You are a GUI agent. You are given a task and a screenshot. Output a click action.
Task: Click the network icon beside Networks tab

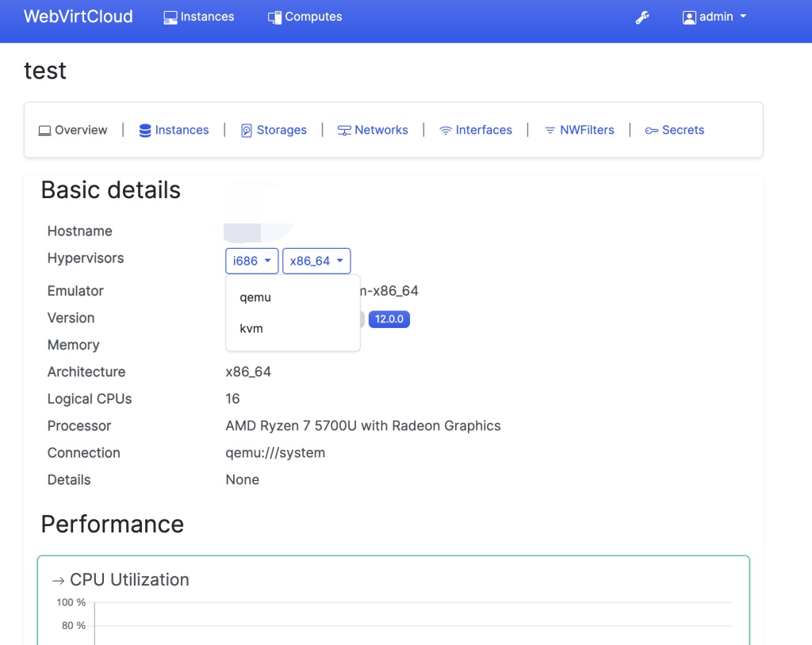pyautogui.click(x=344, y=131)
